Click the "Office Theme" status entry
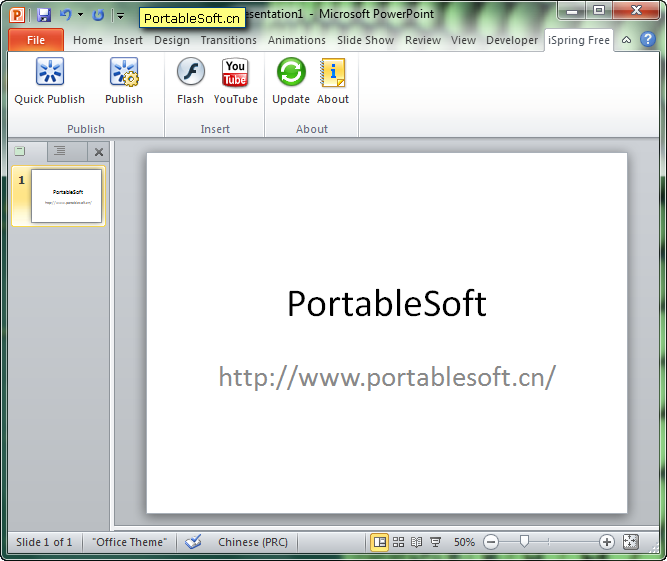Screen dimensions: 667x561 130,542
